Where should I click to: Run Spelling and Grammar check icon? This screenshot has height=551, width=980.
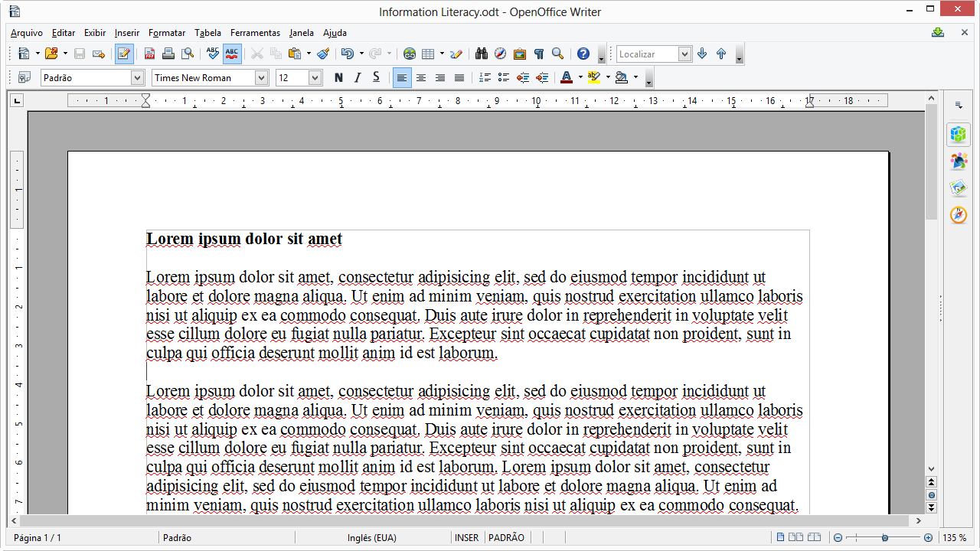[x=213, y=54]
